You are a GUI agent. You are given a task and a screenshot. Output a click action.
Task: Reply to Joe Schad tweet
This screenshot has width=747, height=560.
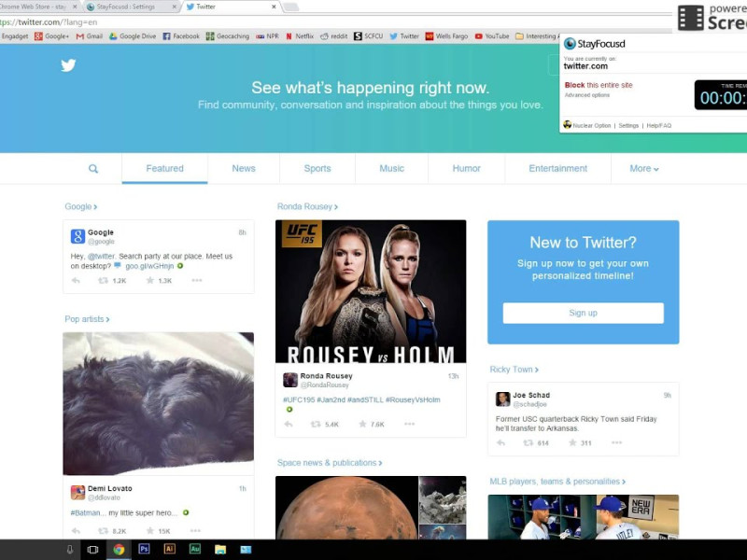coord(500,442)
